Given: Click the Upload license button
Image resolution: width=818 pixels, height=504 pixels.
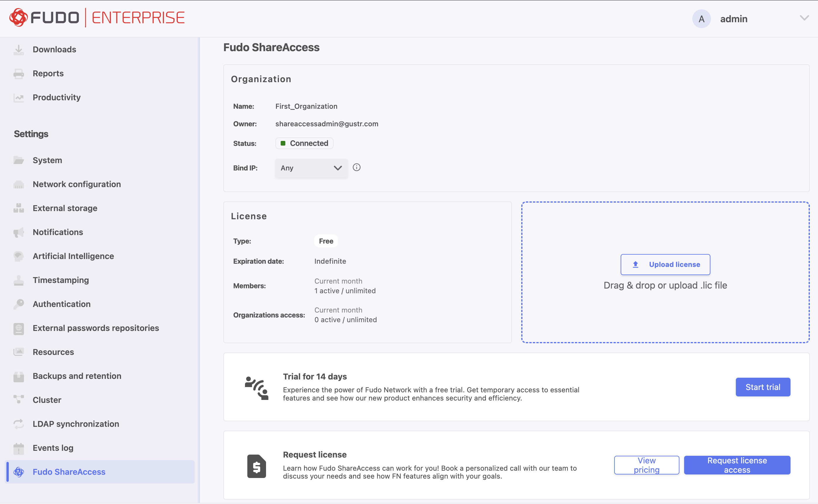Looking at the screenshot, I should coord(665,264).
